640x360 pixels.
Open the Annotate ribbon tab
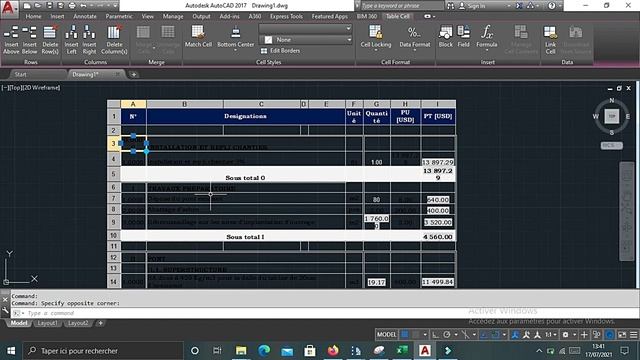coord(85,16)
